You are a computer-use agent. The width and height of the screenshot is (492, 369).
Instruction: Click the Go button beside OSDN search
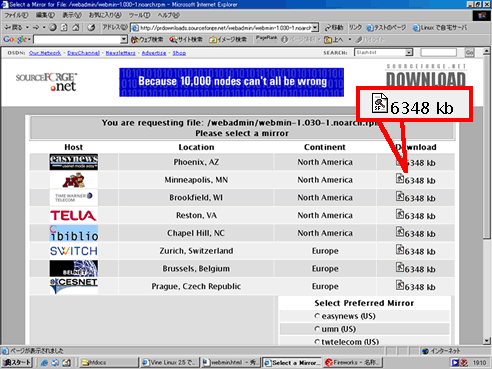point(469,53)
